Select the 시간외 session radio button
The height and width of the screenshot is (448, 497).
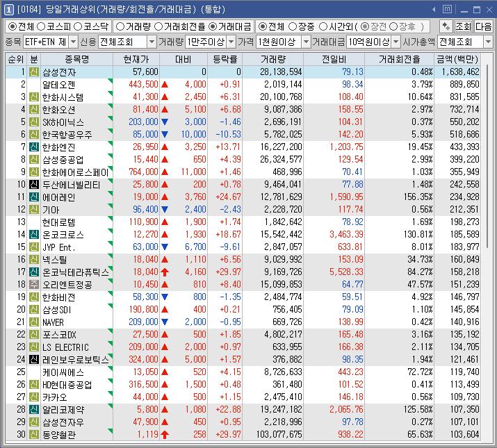pos(323,26)
